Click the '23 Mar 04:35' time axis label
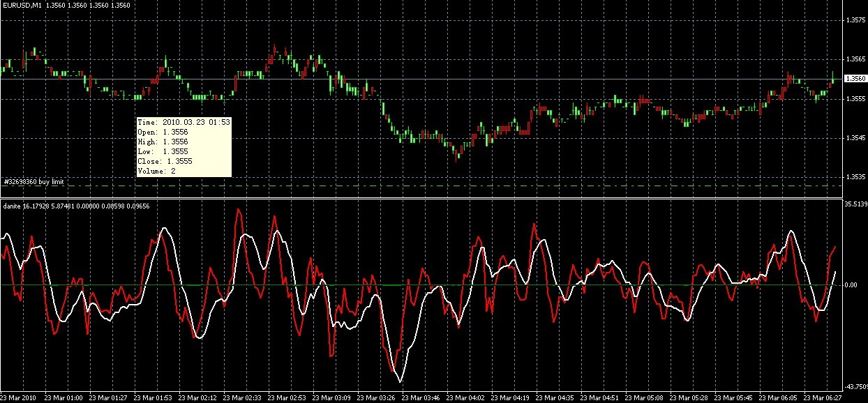 tap(555, 398)
